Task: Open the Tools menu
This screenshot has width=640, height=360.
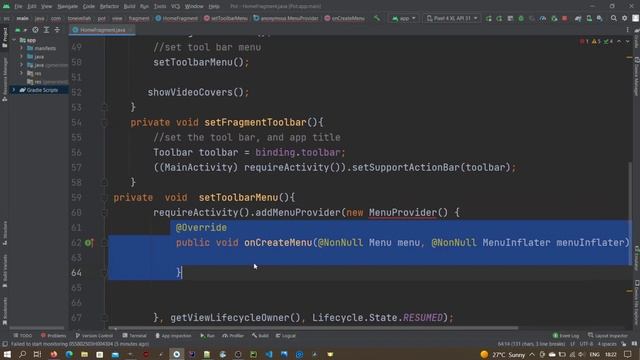Action: click(160, 7)
